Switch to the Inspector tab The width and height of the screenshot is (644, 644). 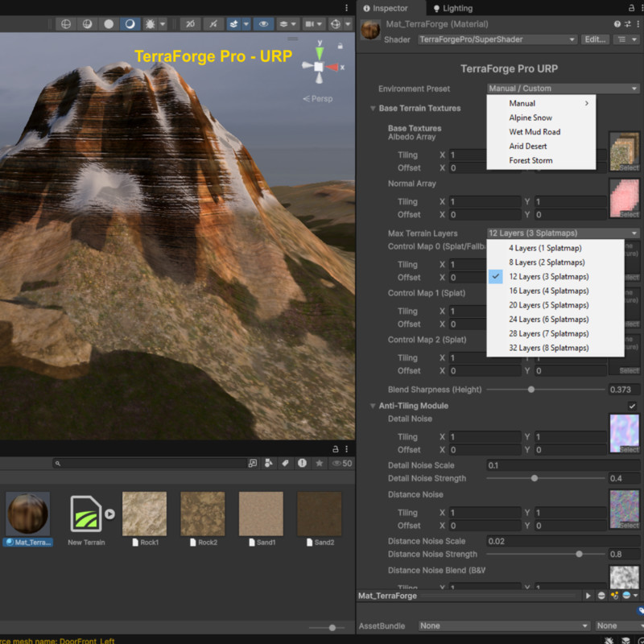386,8
